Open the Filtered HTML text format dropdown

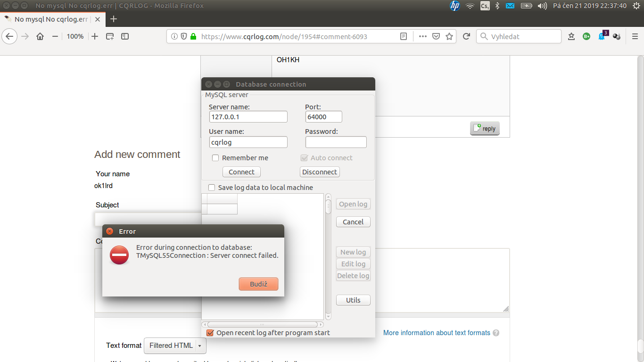175,346
